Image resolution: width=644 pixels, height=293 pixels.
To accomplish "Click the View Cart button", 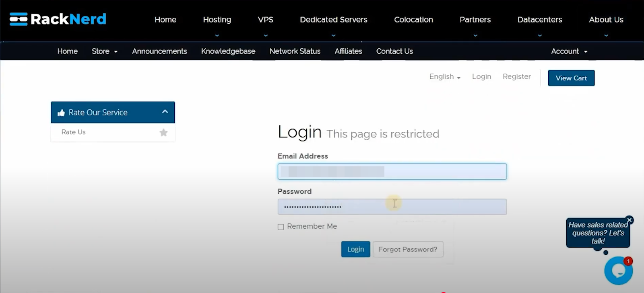I will 571,78.
